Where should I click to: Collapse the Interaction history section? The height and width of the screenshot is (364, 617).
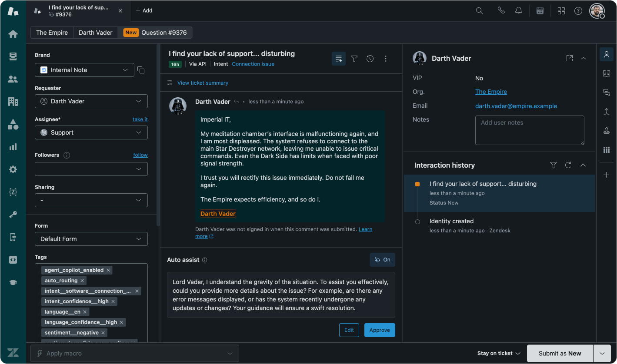click(583, 165)
